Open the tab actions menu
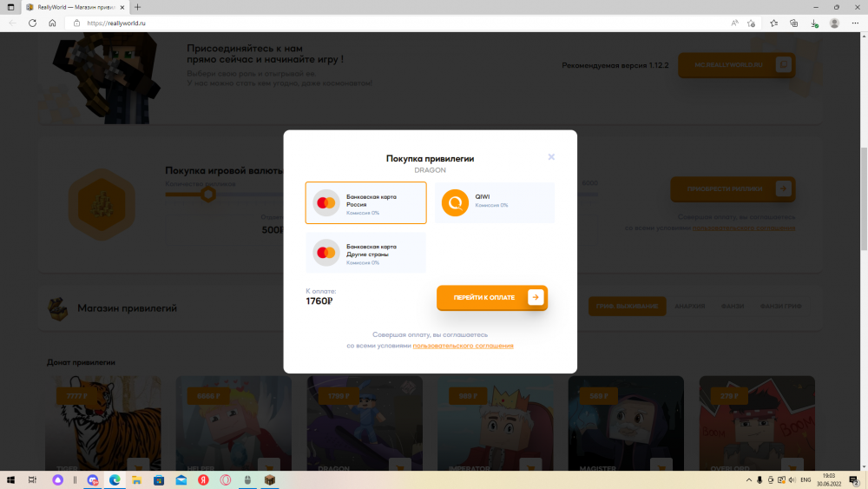The height and width of the screenshot is (489, 868). pos(10,7)
